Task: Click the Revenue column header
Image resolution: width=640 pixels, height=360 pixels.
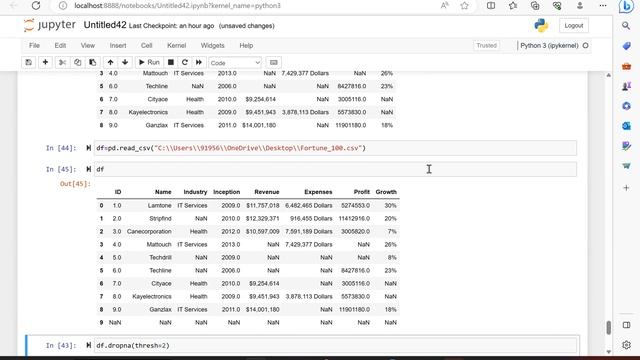Action: click(267, 192)
